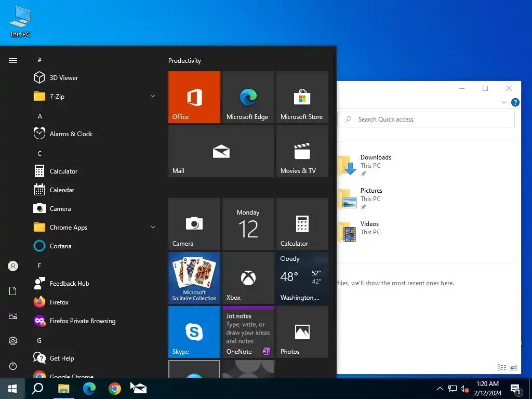Open taskbar Search
The height and width of the screenshot is (399, 532).
37,389
